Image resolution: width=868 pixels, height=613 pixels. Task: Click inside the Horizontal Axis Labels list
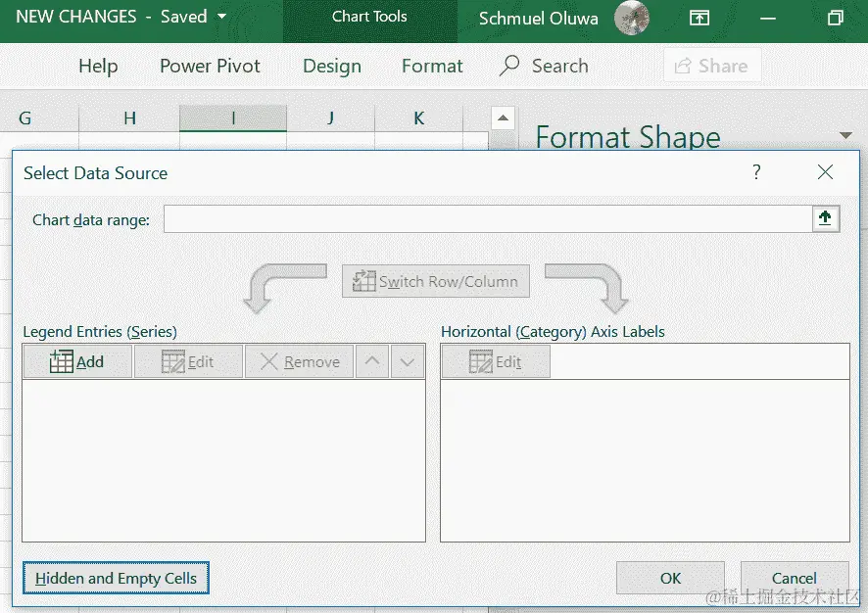(645, 460)
